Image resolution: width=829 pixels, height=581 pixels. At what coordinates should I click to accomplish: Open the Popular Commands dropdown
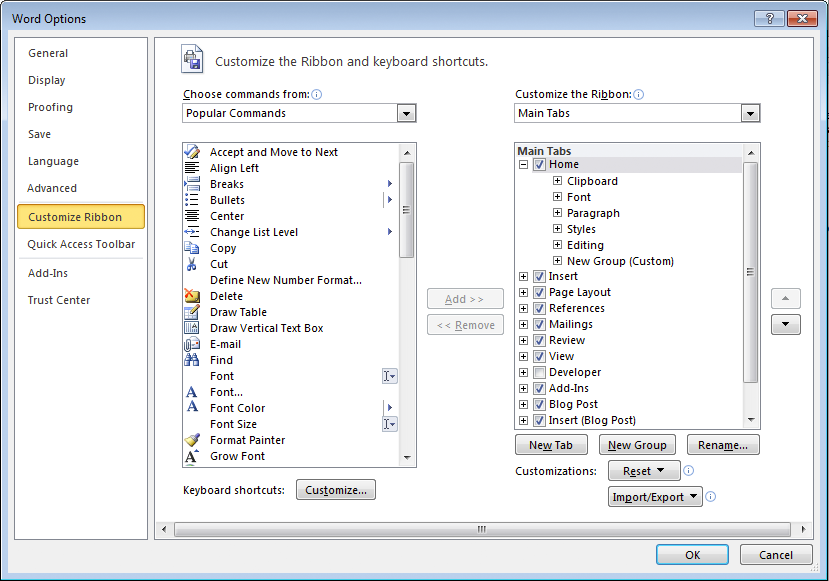coord(406,113)
